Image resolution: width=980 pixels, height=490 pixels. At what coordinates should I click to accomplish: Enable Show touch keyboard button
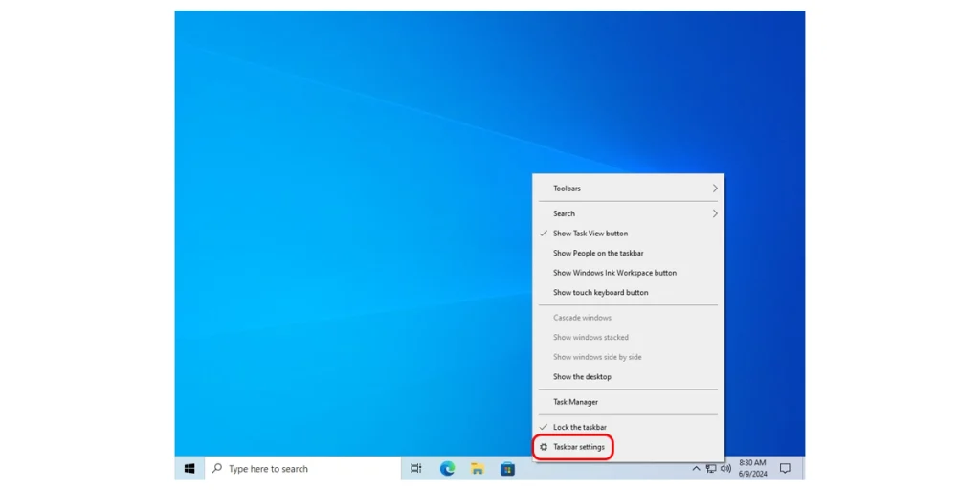click(628, 292)
